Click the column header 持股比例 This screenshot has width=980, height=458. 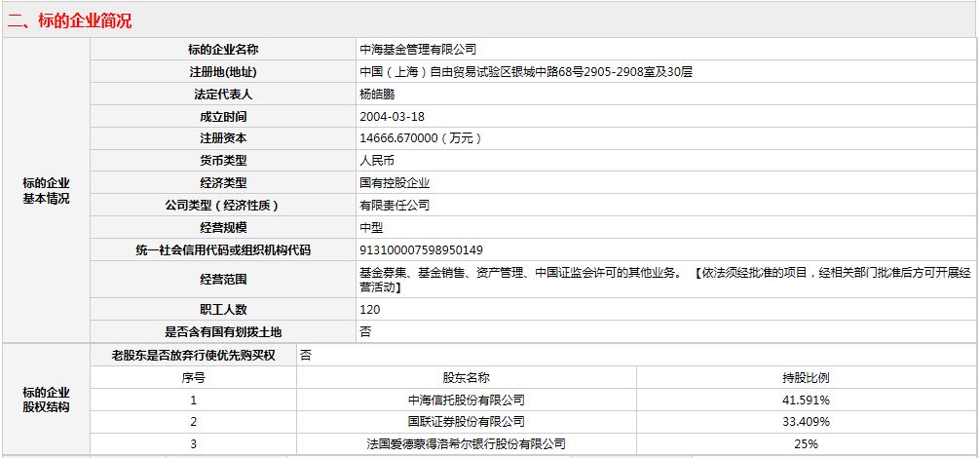point(807,377)
